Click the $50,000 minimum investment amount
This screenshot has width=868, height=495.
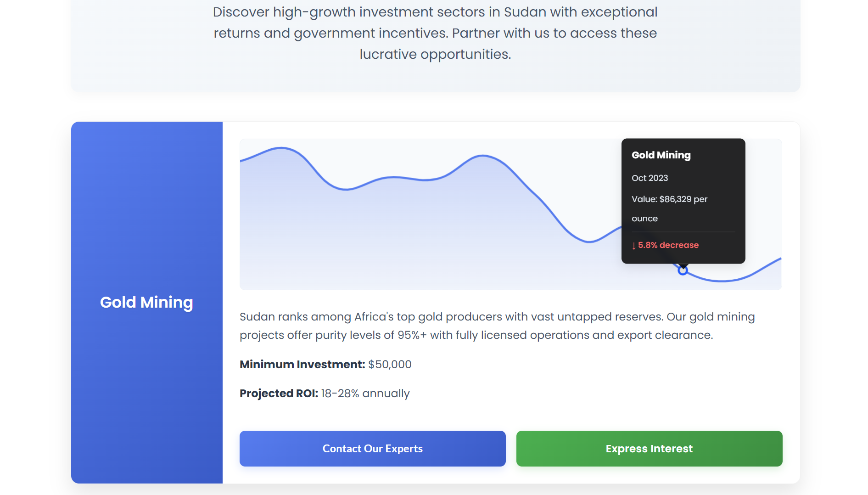[390, 365]
